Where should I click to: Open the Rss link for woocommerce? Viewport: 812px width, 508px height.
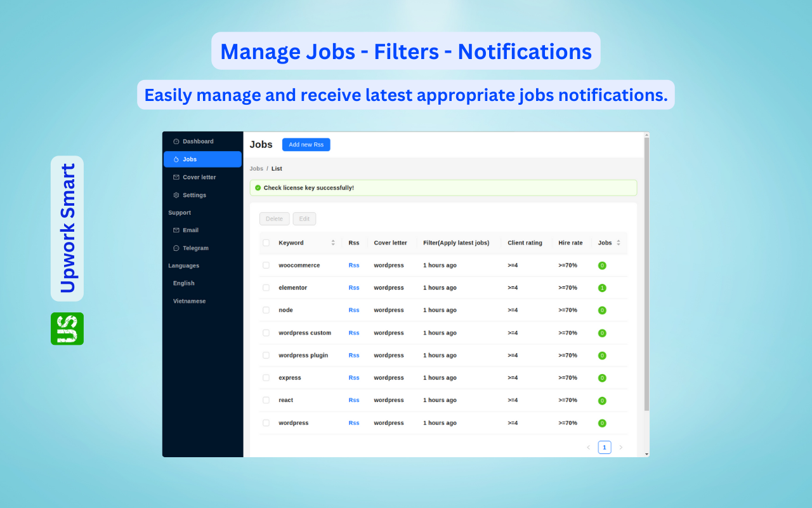point(354,265)
